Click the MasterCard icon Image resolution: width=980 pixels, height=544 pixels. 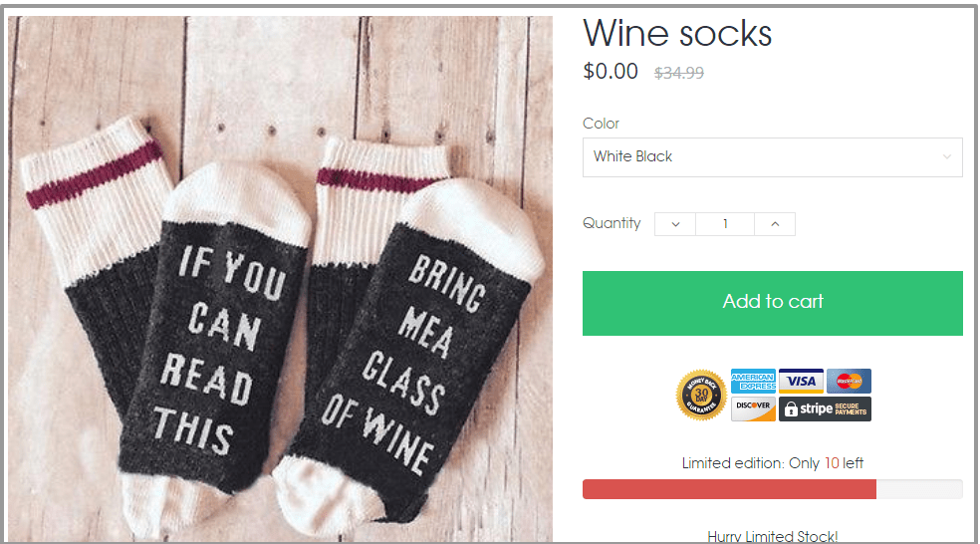click(x=849, y=381)
